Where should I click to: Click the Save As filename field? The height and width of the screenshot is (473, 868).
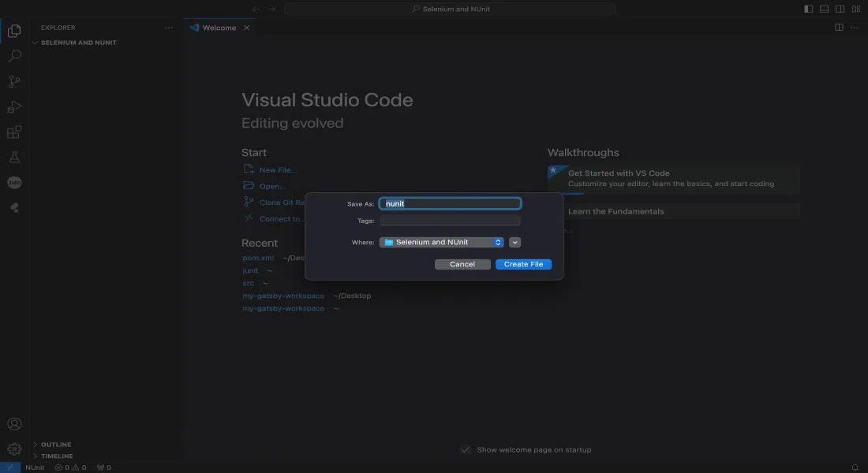tap(450, 203)
